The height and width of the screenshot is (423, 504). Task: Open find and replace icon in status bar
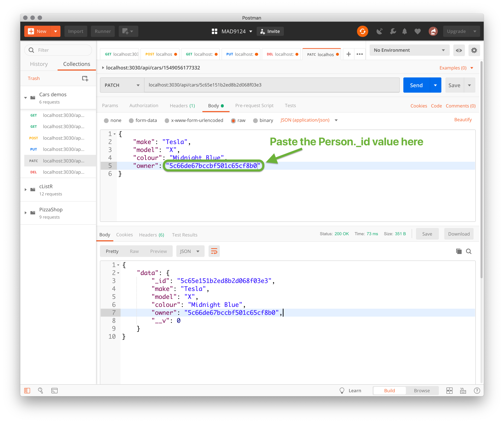tap(40, 391)
